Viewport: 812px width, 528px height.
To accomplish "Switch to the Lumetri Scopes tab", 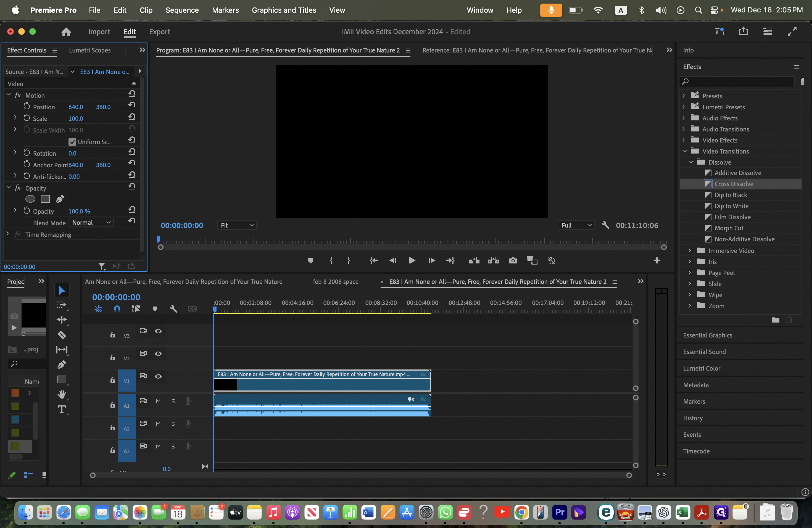I will 90,50.
